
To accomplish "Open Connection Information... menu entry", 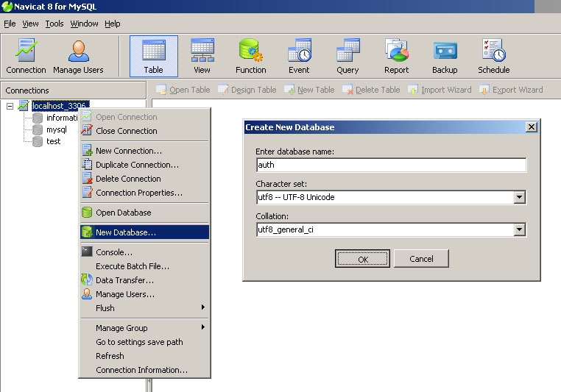I will point(145,370).
